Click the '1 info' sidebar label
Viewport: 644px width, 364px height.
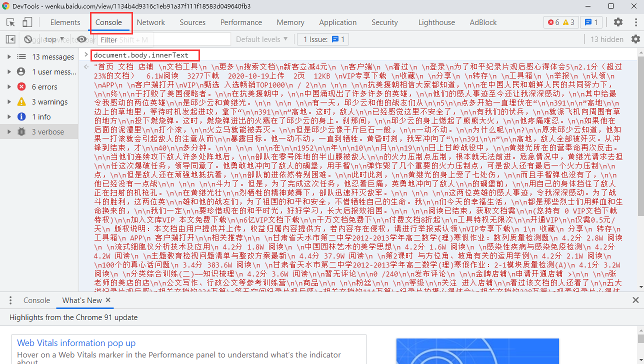click(41, 117)
